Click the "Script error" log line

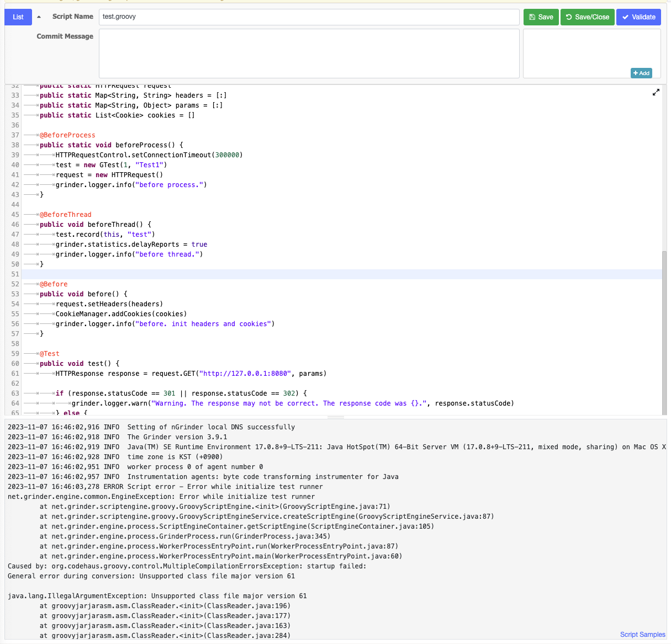(165, 487)
